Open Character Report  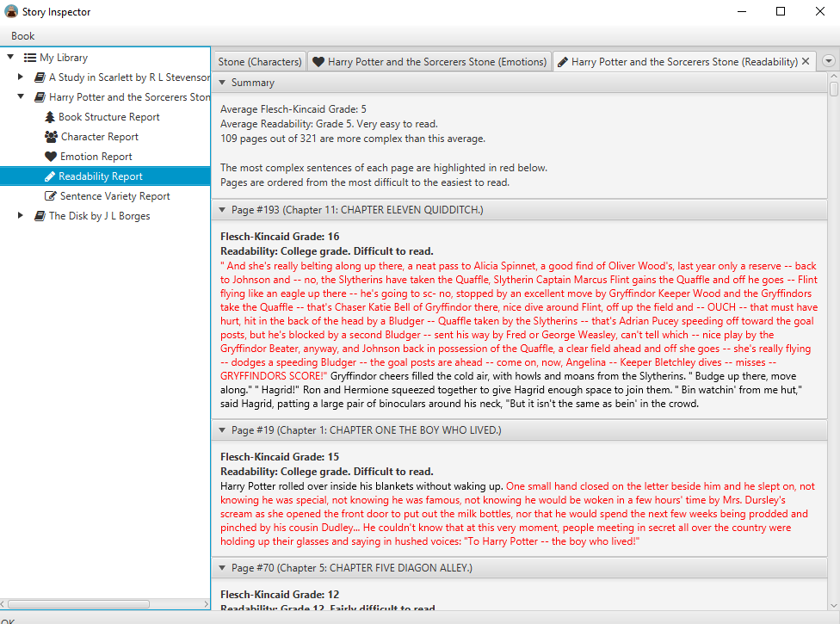pyautogui.click(x=100, y=137)
